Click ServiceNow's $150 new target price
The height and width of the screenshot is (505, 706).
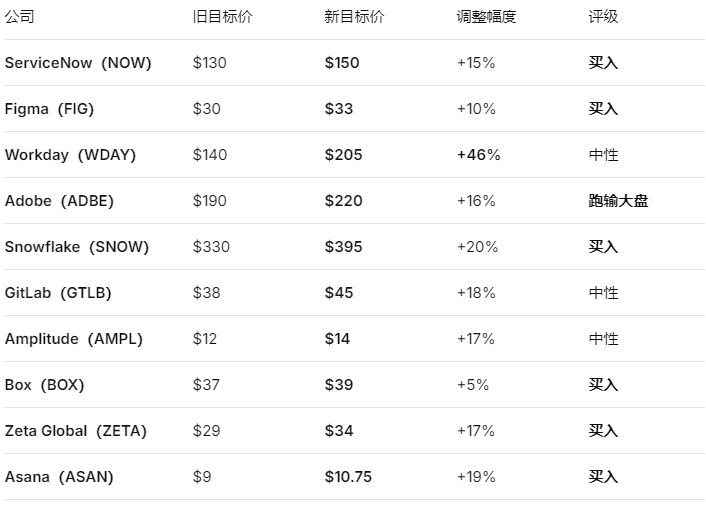click(x=342, y=63)
